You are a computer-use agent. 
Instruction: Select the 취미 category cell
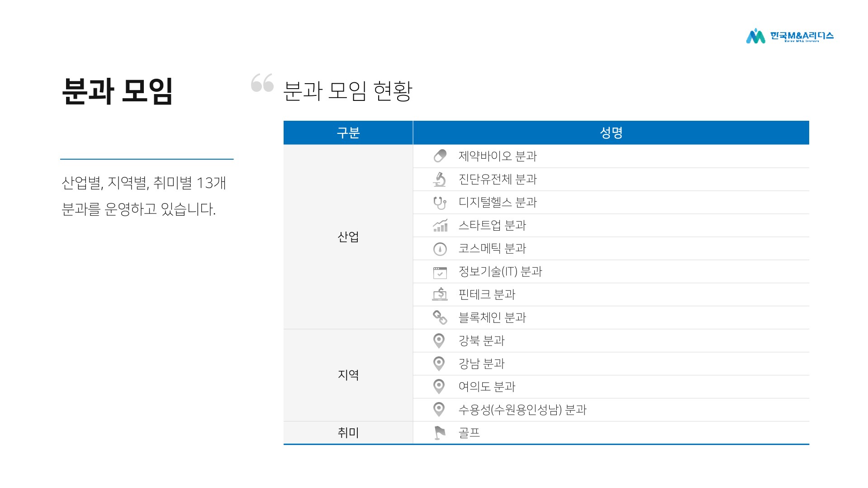tap(348, 433)
